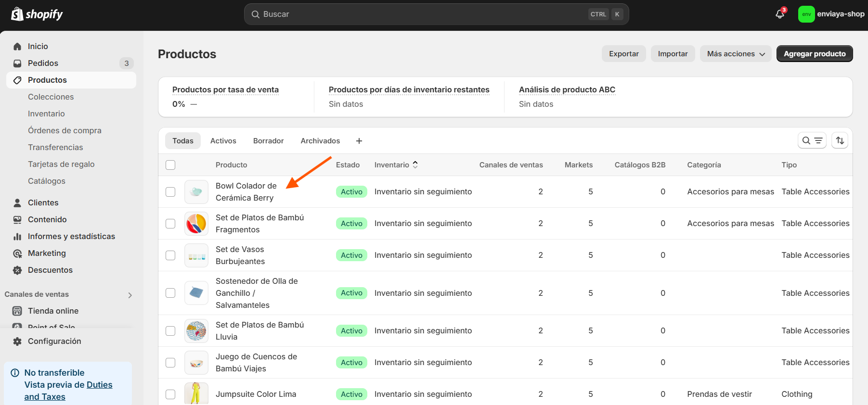868x405 pixels.
Task: Click the Shopify logo
Action: [37, 14]
